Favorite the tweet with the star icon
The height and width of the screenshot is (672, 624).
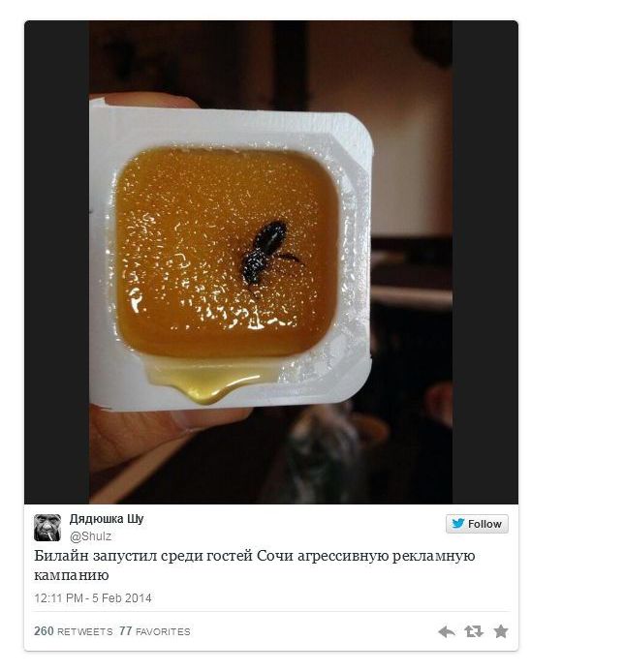(501, 631)
